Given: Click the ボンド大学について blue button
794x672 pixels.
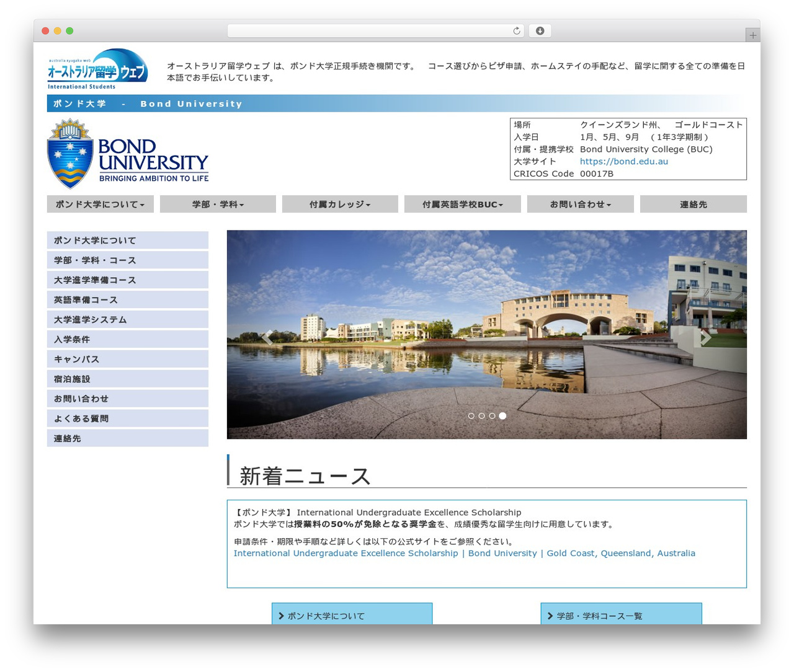Looking at the screenshot, I should 352,614.
